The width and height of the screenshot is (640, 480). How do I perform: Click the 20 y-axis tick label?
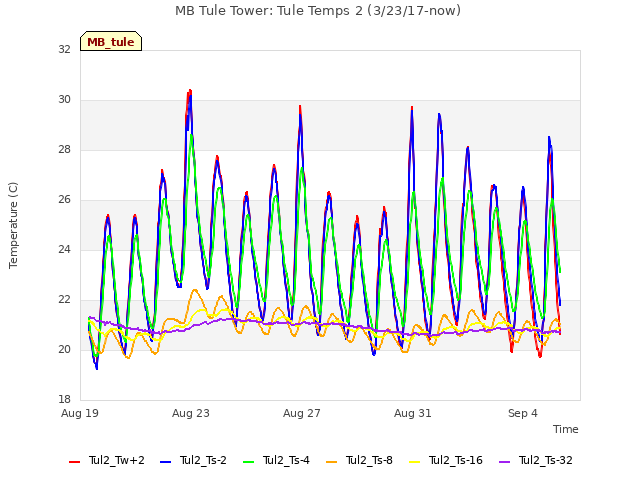click(64, 350)
